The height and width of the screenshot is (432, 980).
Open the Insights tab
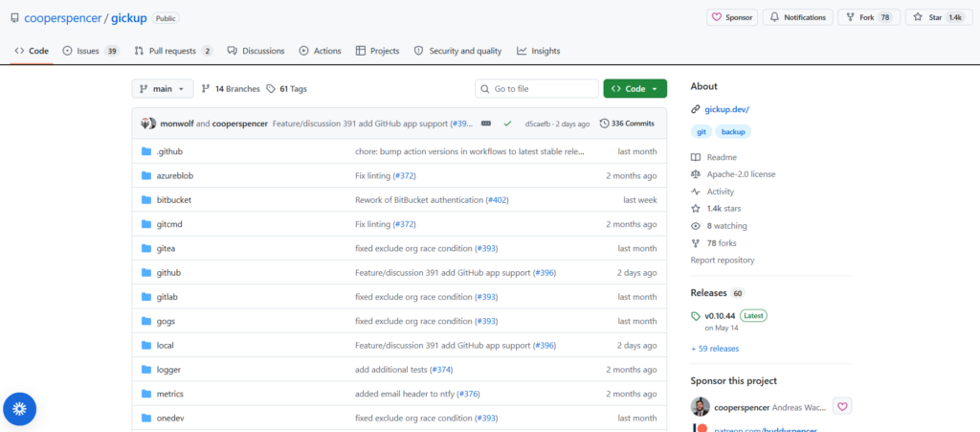pyautogui.click(x=539, y=51)
